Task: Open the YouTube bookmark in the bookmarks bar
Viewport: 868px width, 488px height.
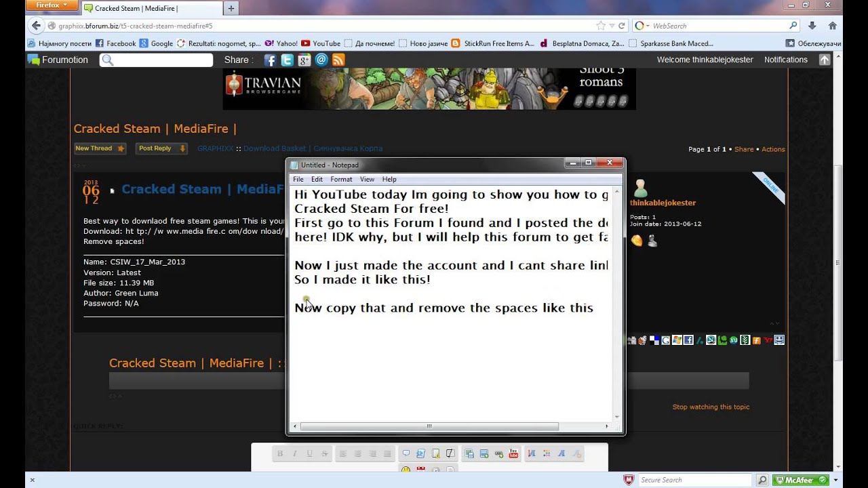Action: coord(321,43)
